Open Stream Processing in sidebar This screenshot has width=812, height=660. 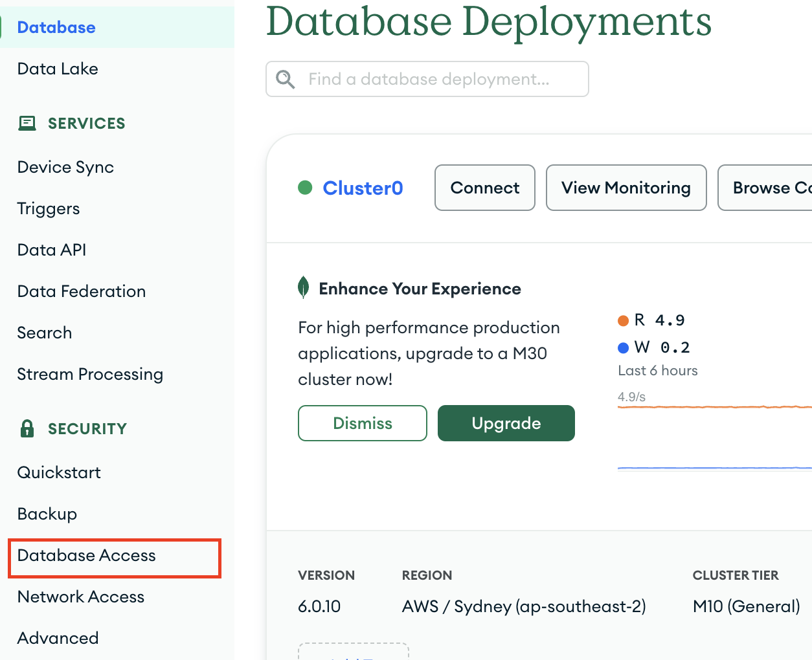[x=90, y=374]
